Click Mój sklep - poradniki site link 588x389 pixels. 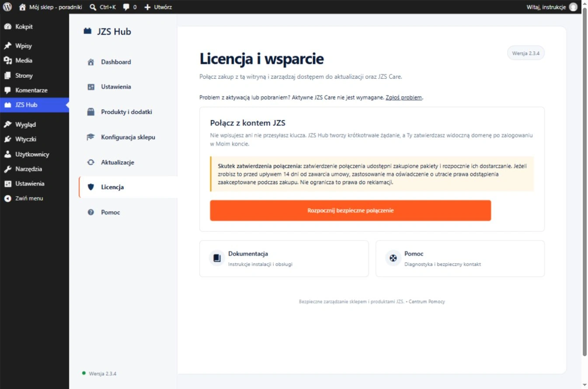[x=51, y=7]
